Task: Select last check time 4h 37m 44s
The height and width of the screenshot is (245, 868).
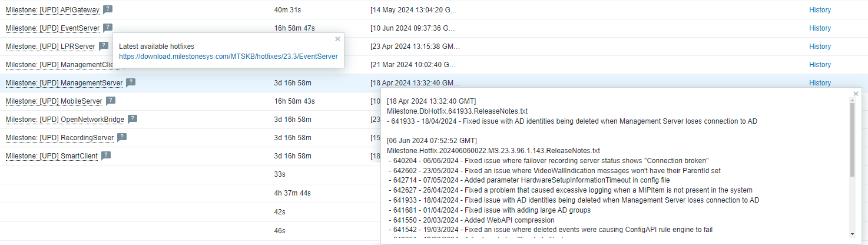Action: coord(293,193)
